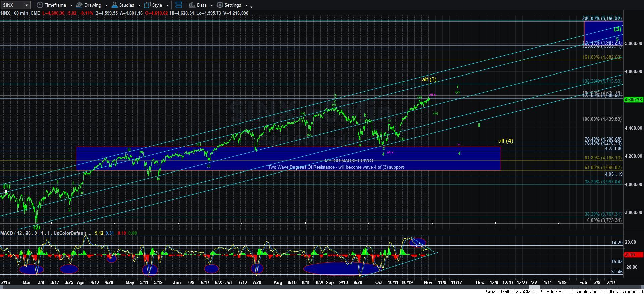
Task: Click the red -0.19 MACD value tag
Action: (633, 255)
